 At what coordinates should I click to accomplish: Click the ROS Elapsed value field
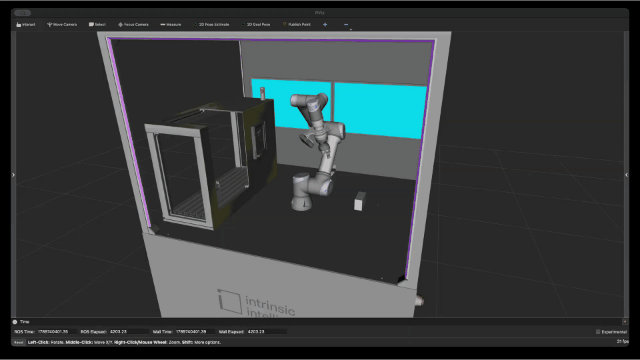click(129, 332)
